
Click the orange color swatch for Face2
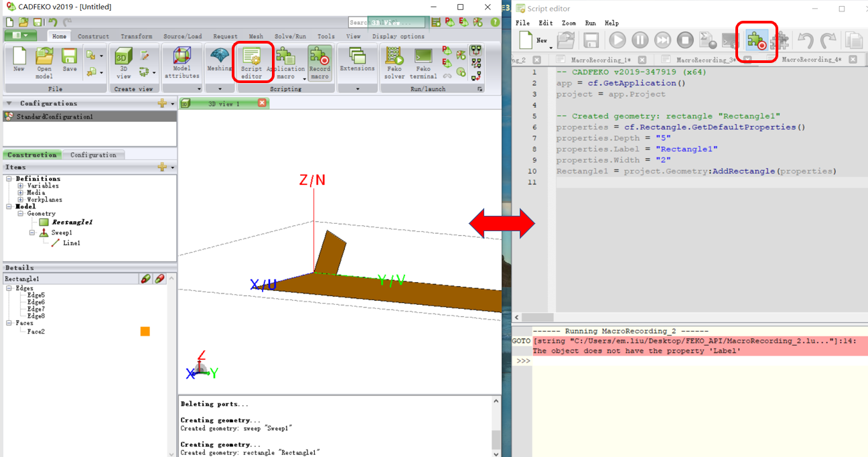pyautogui.click(x=145, y=331)
